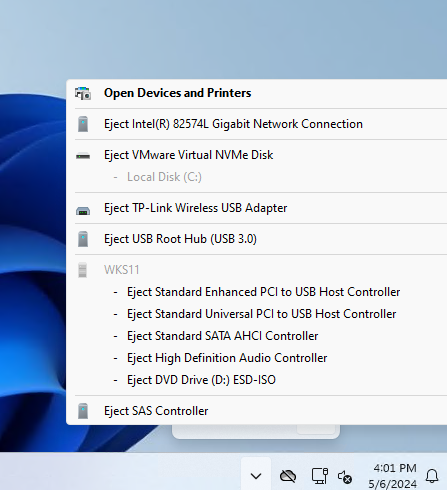The width and height of the screenshot is (447, 490).
Task: Click the SAS Controller device icon
Action: (x=83, y=411)
